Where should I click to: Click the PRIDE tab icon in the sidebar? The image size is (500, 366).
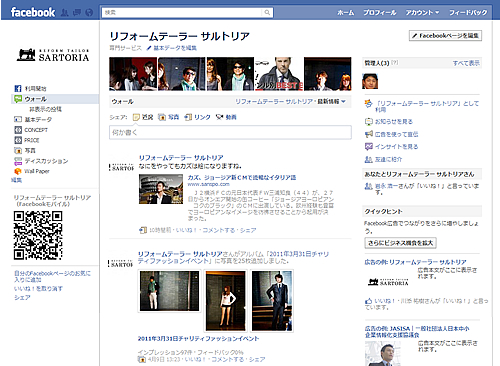pos(18,140)
